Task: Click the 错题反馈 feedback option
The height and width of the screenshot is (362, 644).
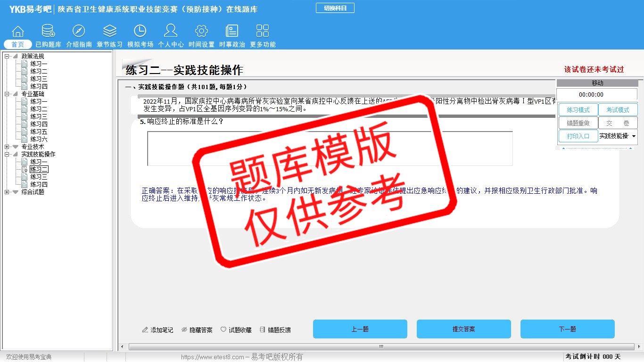Action: 275,330
